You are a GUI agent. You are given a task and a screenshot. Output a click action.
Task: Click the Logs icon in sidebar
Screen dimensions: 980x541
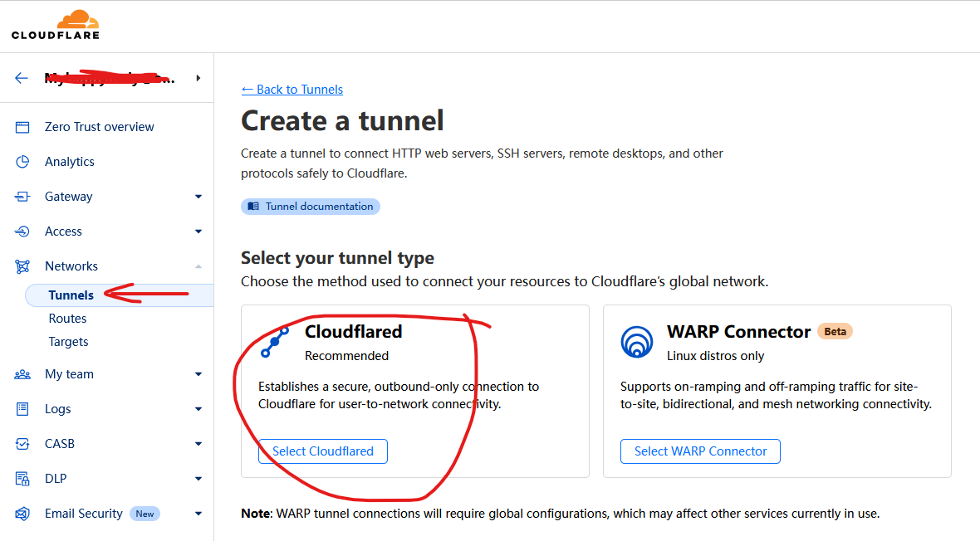[x=22, y=409]
